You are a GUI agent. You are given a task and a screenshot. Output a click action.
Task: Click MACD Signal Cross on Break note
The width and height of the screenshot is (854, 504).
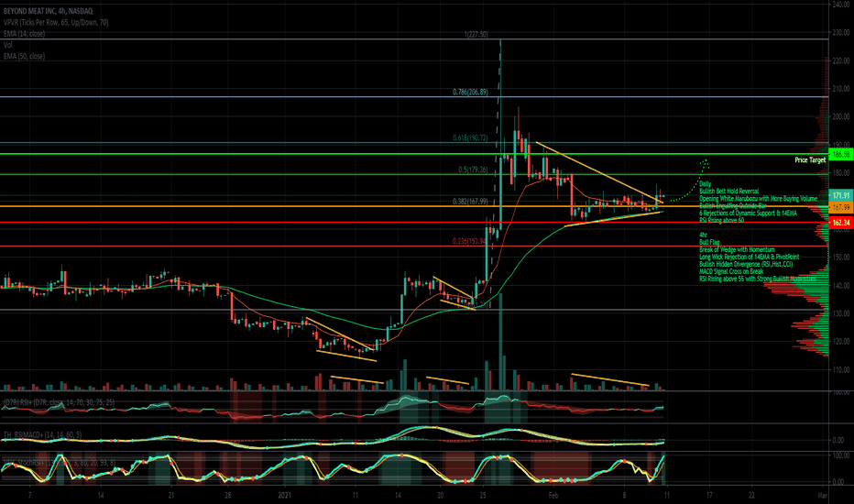click(x=731, y=271)
